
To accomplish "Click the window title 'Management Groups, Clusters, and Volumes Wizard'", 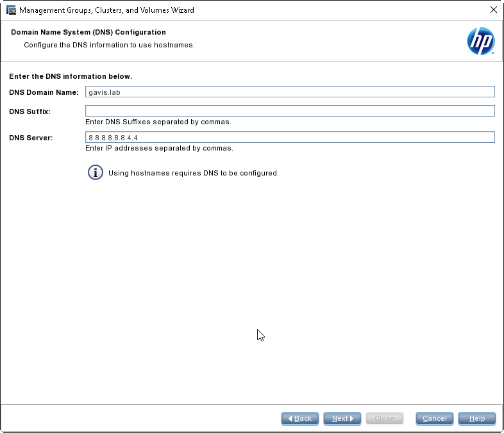I will click(106, 10).
